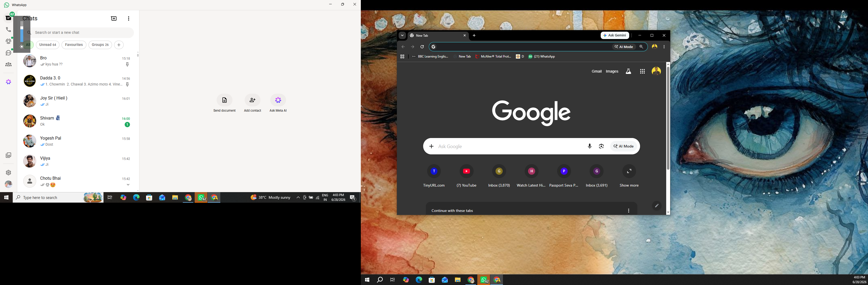
Task: Open the Shivam chat with one unread message
Action: click(x=77, y=121)
